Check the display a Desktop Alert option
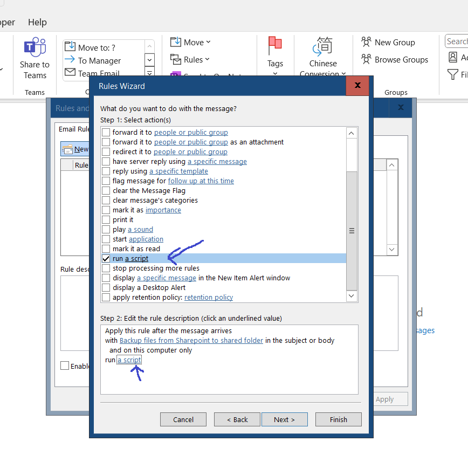This screenshot has height=476, width=468. pyautogui.click(x=106, y=288)
